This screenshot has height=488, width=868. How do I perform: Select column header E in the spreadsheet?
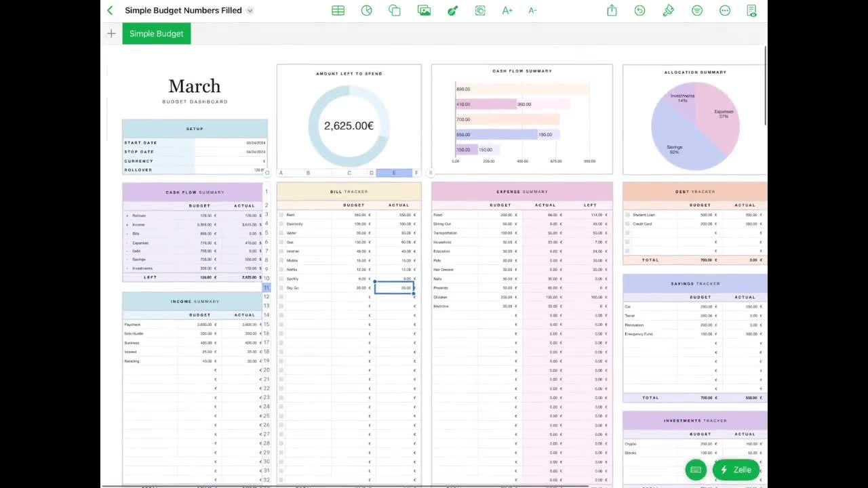click(x=394, y=173)
